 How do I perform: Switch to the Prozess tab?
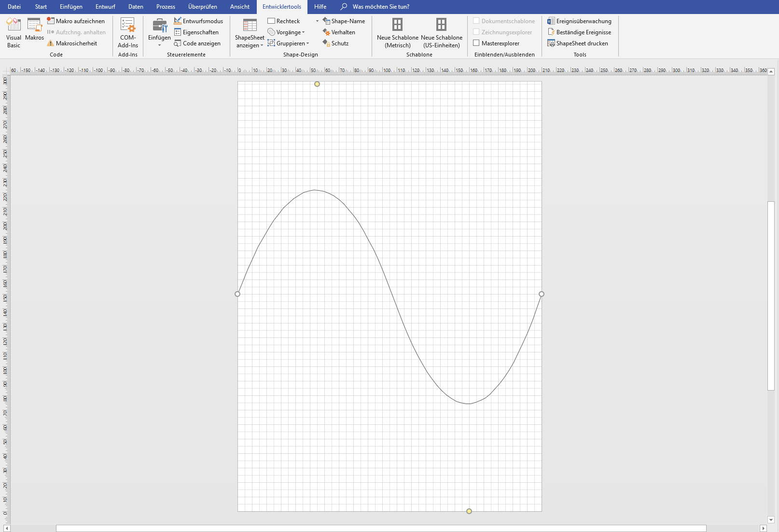coord(166,7)
